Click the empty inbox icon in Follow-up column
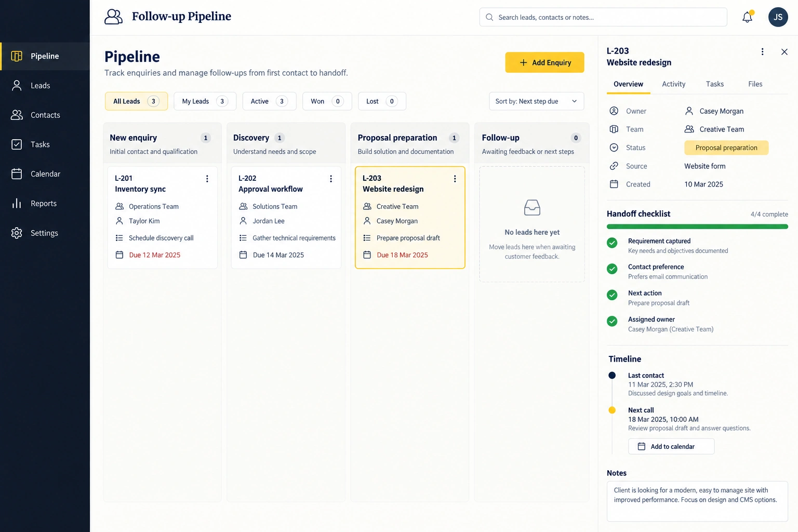This screenshot has height=532, width=798. tap(532, 208)
